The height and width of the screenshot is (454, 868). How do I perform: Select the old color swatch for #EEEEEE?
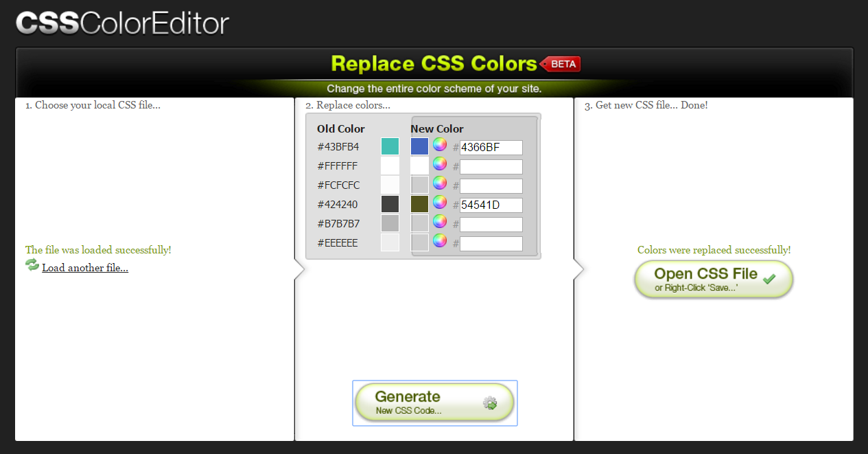(x=390, y=242)
